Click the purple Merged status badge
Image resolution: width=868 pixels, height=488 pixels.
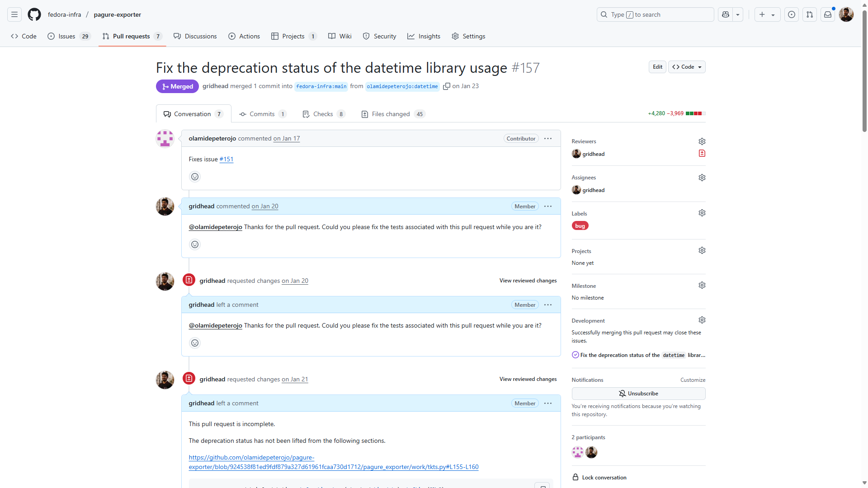(x=177, y=86)
